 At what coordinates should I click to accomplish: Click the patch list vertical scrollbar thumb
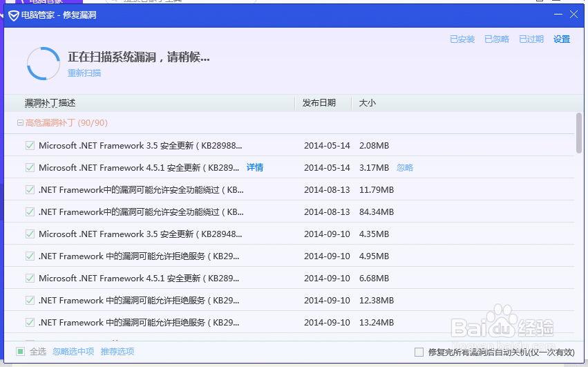(x=579, y=133)
